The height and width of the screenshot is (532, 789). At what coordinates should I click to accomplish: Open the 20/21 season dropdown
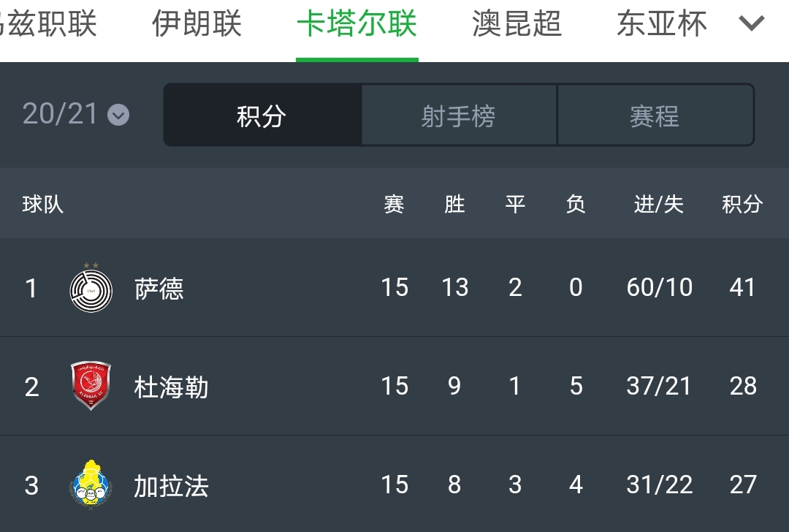pyautogui.click(x=76, y=114)
